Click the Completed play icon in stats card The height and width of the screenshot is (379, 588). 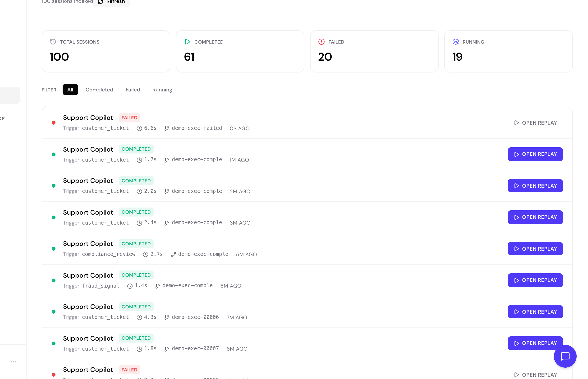[x=187, y=42]
